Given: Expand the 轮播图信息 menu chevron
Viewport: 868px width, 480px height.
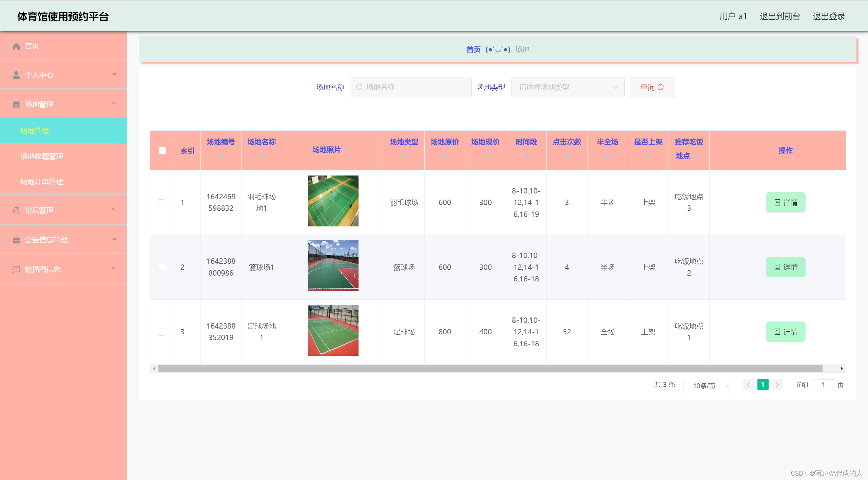Looking at the screenshot, I should click(114, 269).
